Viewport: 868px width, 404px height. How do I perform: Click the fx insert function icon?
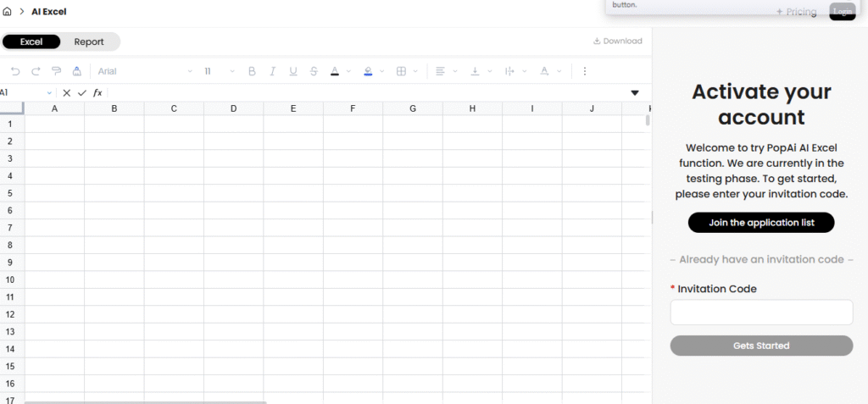(97, 92)
